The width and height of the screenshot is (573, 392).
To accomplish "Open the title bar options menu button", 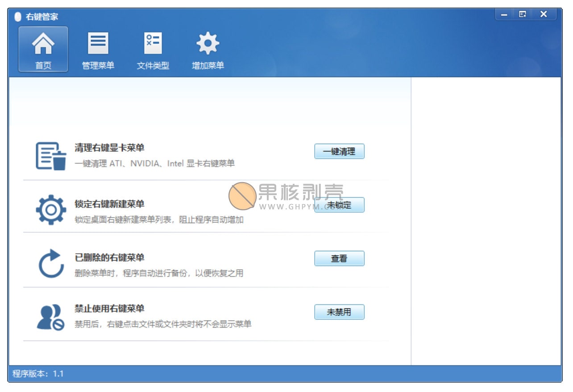I will (523, 14).
